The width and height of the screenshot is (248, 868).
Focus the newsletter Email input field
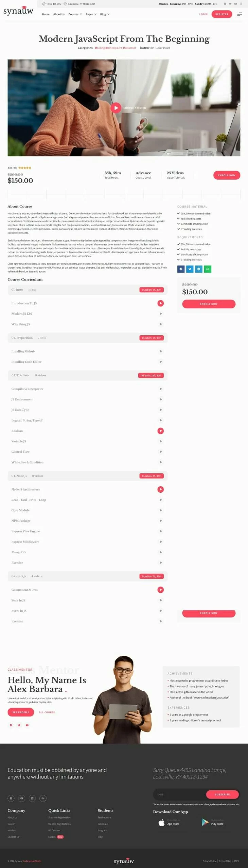point(179,794)
